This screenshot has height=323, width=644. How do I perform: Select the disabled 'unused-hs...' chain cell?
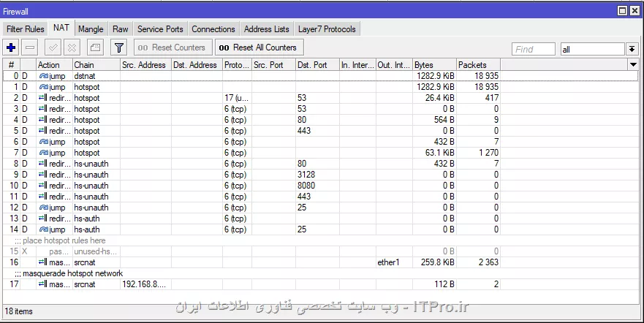click(x=96, y=251)
